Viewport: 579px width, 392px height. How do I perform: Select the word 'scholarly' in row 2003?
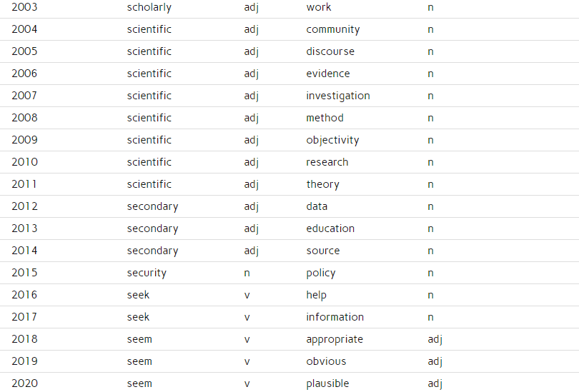149,8
